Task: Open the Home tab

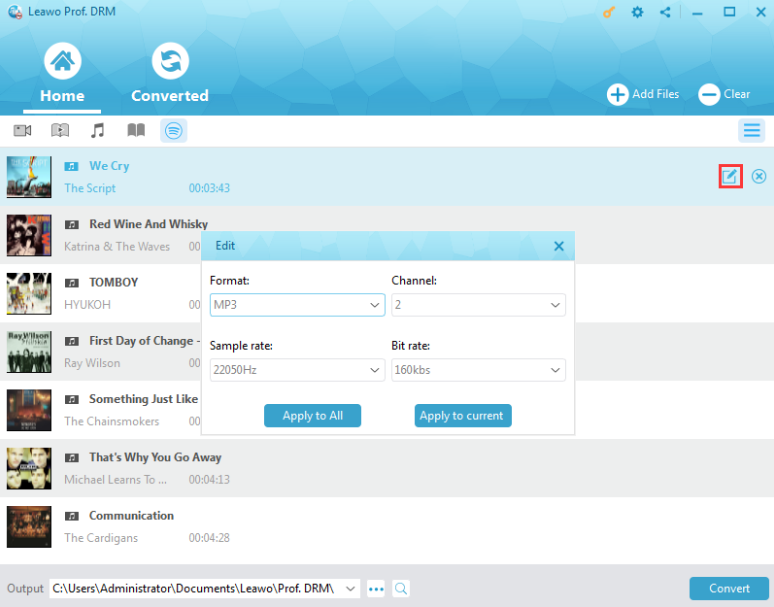Action: (x=62, y=73)
